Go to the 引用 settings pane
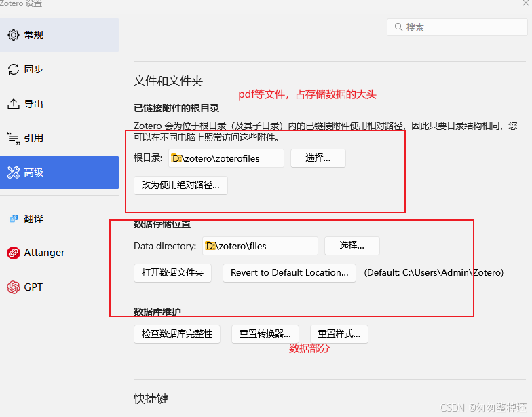Screen dimensions: 532x417 60,138
